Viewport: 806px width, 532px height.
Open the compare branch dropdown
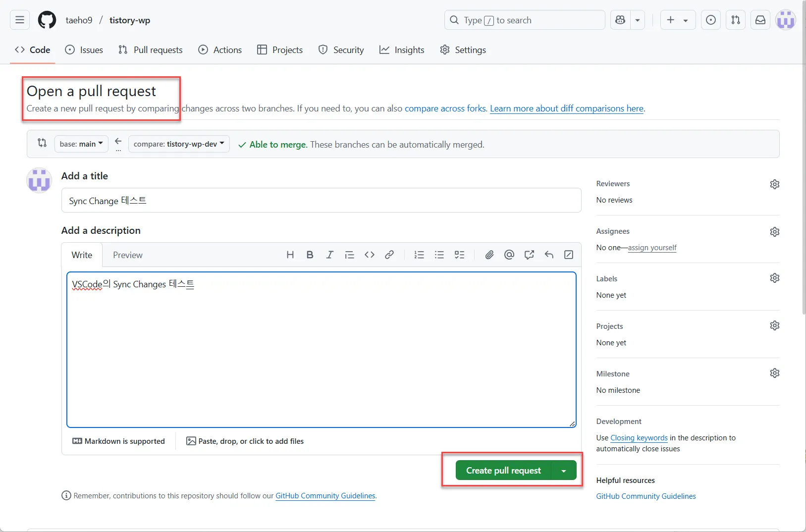pos(178,144)
